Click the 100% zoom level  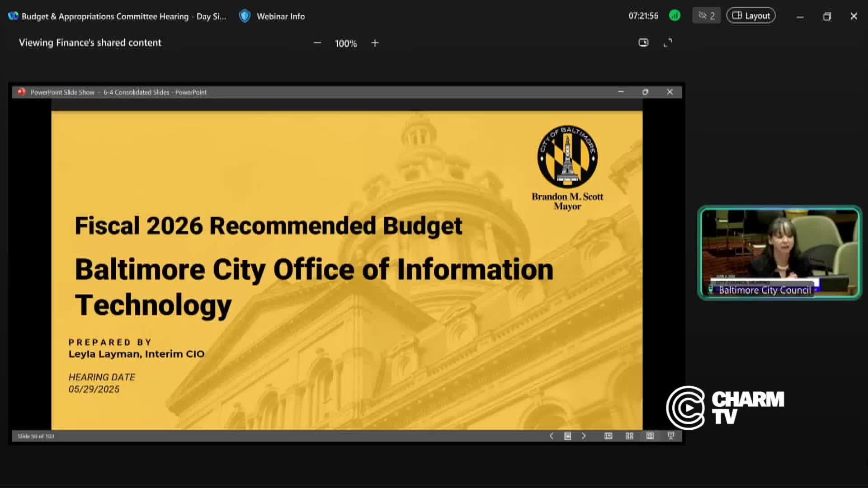click(346, 43)
